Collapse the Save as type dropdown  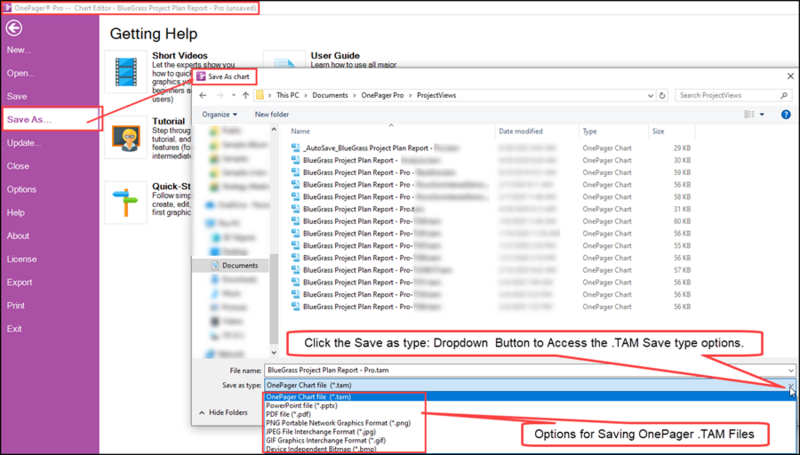coord(790,385)
